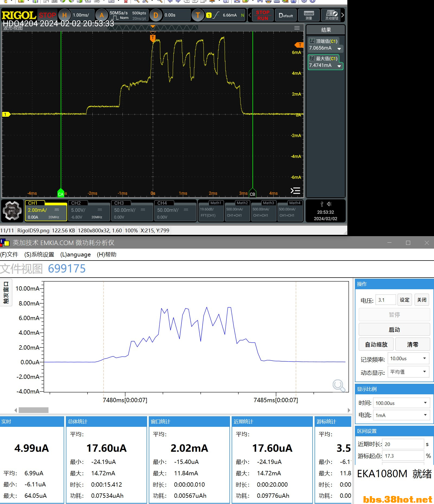434x504 pixels.
Task: Select the 触发窗口 vertical tab
Action: (x=6, y=292)
